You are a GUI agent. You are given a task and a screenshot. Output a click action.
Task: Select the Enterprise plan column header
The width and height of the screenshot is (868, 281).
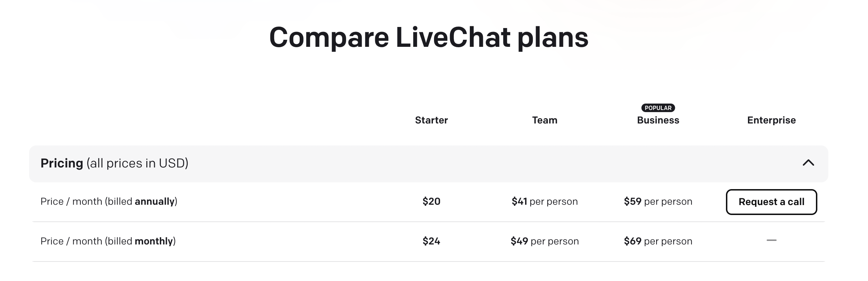pyautogui.click(x=771, y=120)
